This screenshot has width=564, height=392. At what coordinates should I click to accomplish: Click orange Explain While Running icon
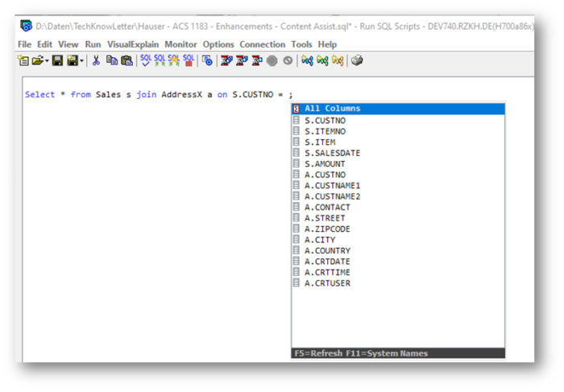[x=338, y=60]
